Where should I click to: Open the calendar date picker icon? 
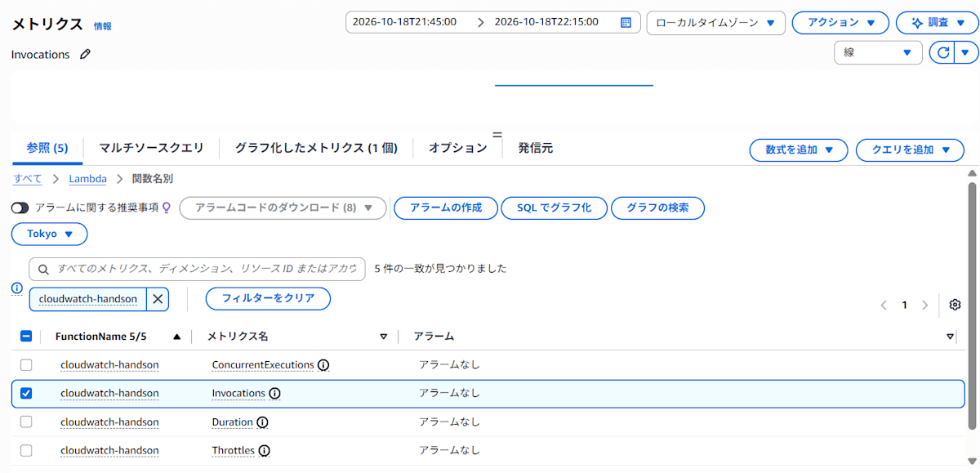tap(626, 23)
